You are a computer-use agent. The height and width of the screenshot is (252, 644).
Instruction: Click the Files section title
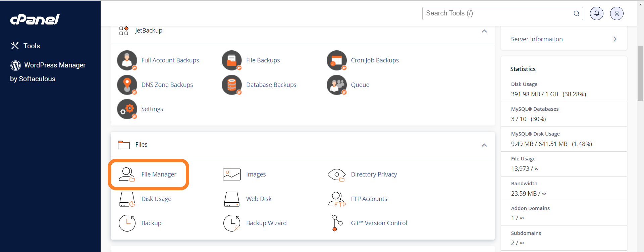[141, 145]
